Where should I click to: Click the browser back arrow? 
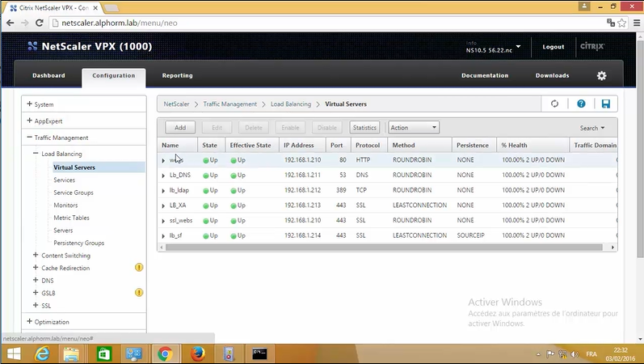coord(11,23)
